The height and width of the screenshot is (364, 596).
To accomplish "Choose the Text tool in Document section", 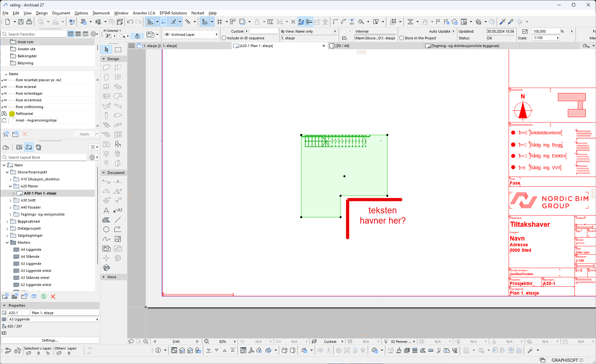I will 106,210.
